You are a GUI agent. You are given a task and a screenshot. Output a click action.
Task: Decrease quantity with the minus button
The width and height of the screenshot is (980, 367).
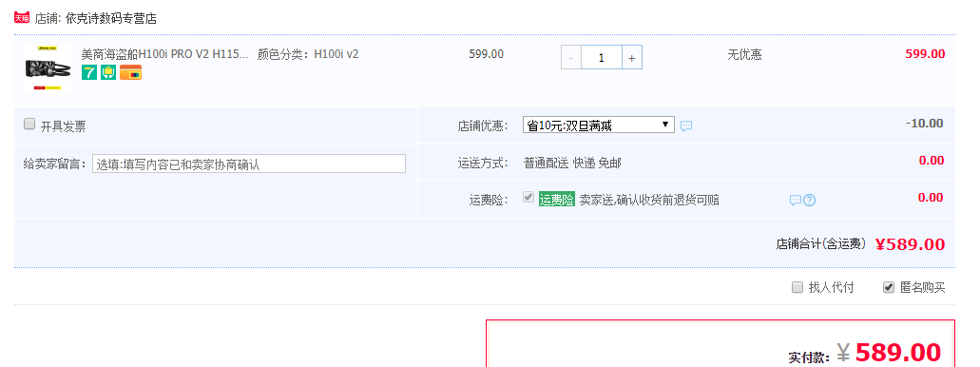point(570,57)
